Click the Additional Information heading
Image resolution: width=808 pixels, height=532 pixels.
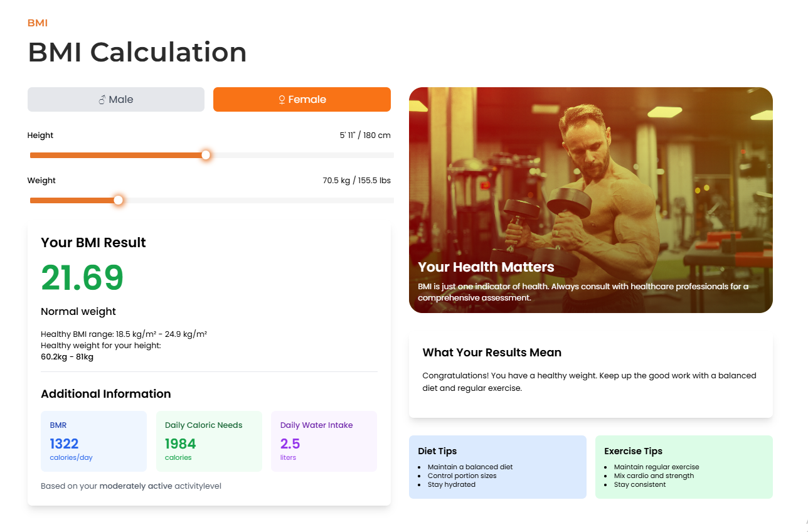106,394
